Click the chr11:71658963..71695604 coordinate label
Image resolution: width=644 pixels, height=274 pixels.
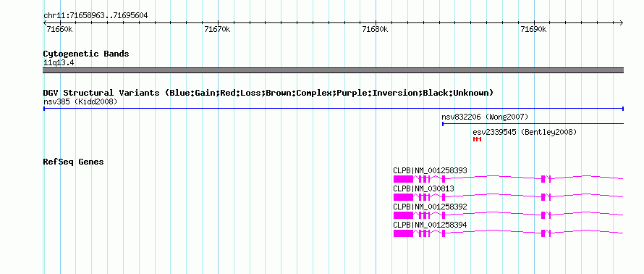coord(96,16)
